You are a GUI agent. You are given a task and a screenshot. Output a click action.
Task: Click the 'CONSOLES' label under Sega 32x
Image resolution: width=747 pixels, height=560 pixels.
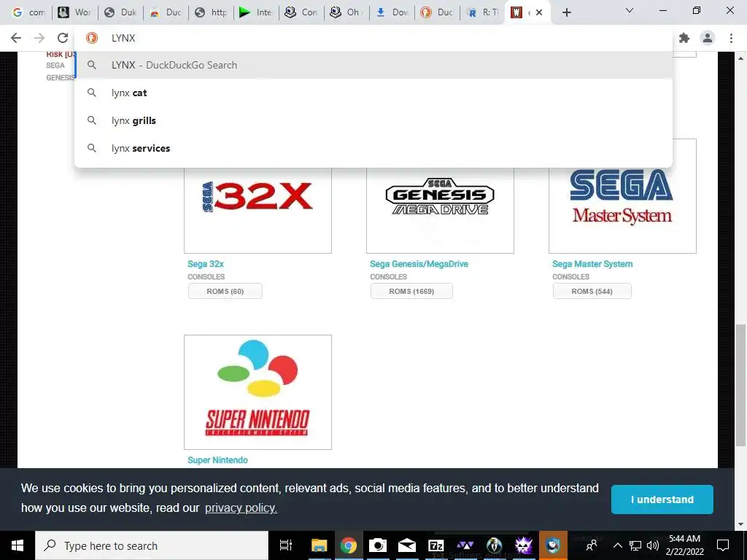pyautogui.click(x=206, y=276)
